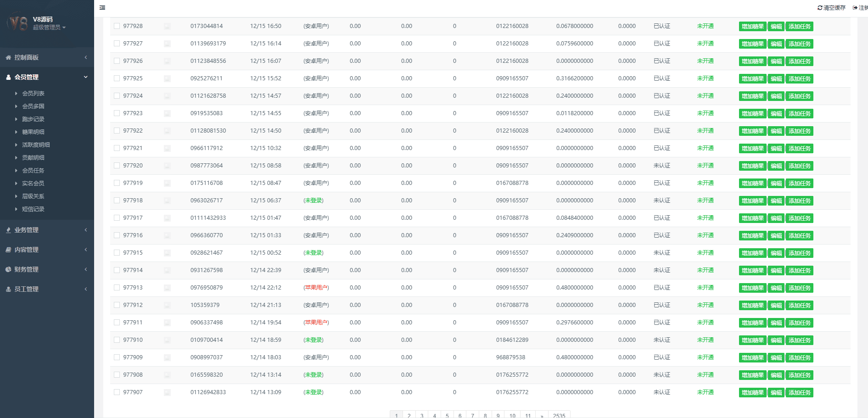Check the checkbox for member 977928
868x418 pixels.
(x=117, y=26)
